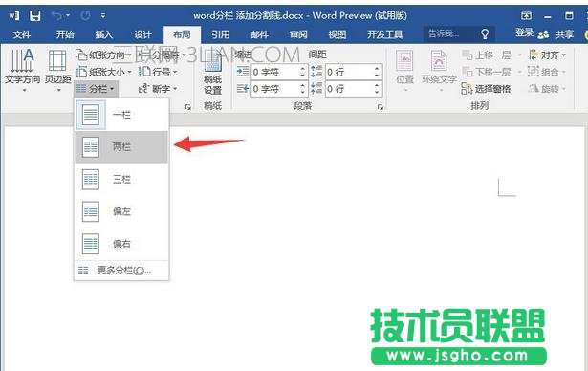588x371 pixels.
Task: Click the 位置 position icon
Action: point(404,72)
